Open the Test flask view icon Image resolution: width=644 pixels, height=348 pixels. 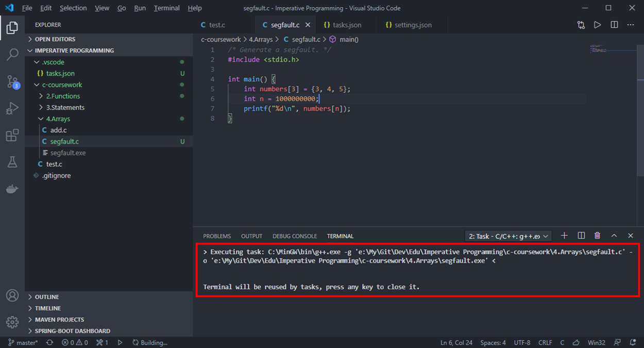click(12, 162)
